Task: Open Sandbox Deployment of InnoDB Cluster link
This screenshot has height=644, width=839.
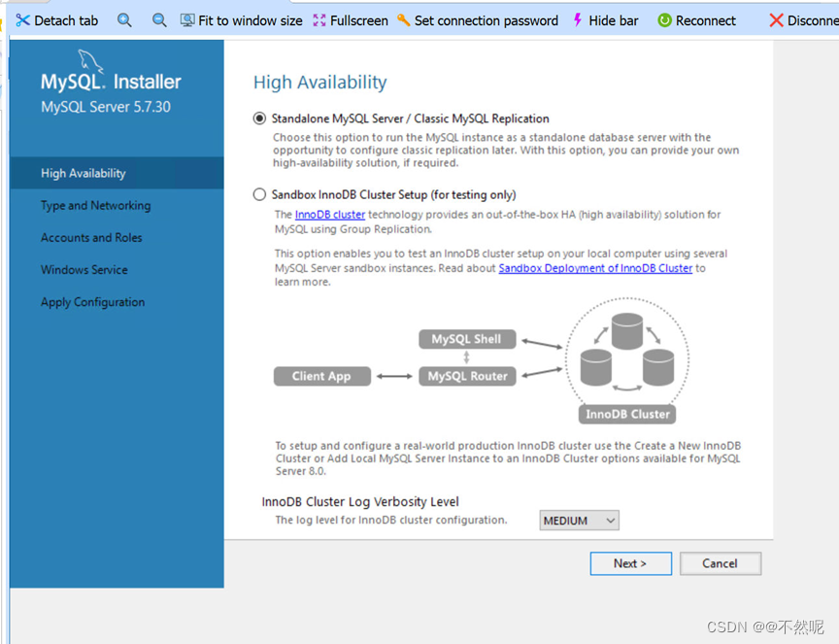Action: click(595, 268)
